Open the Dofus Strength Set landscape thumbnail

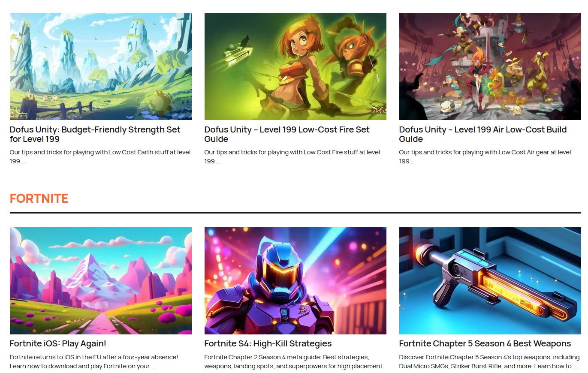tap(101, 66)
